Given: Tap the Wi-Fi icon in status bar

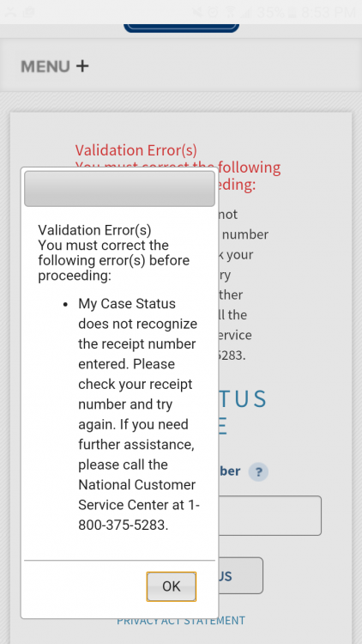Looking at the screenshot, I should tap(231, 12).
